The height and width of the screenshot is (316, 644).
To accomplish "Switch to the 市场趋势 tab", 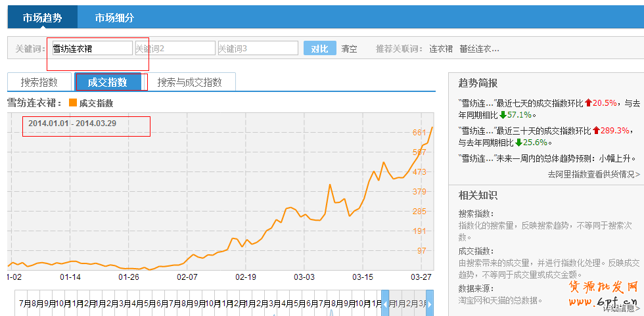I will pos(42,18).
